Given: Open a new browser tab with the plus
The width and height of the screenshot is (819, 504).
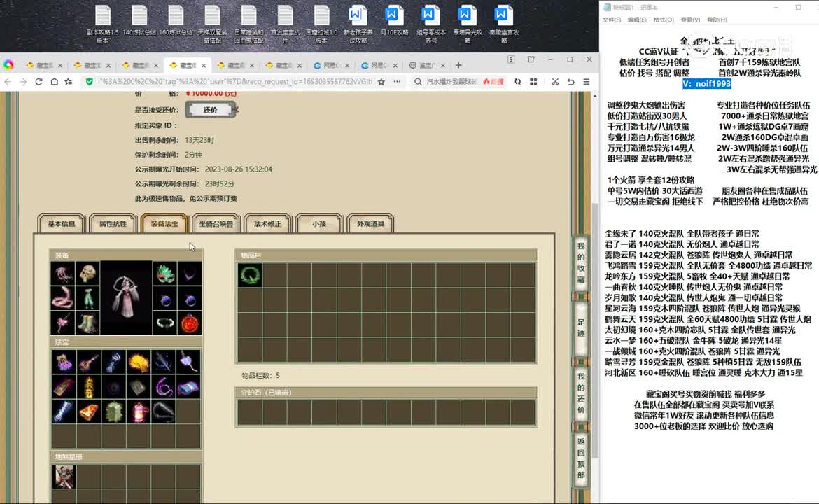Looking at the screenshot, I should [x=458, y=65].
